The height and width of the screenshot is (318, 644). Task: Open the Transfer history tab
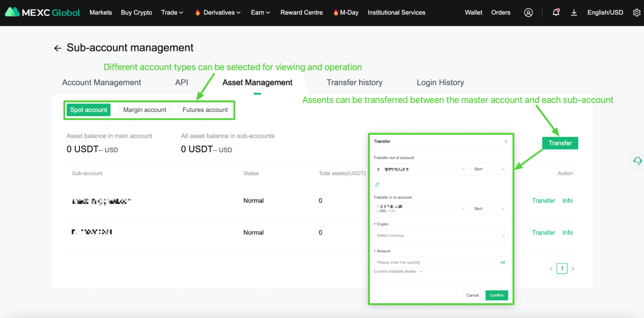(x=354, y=82)
